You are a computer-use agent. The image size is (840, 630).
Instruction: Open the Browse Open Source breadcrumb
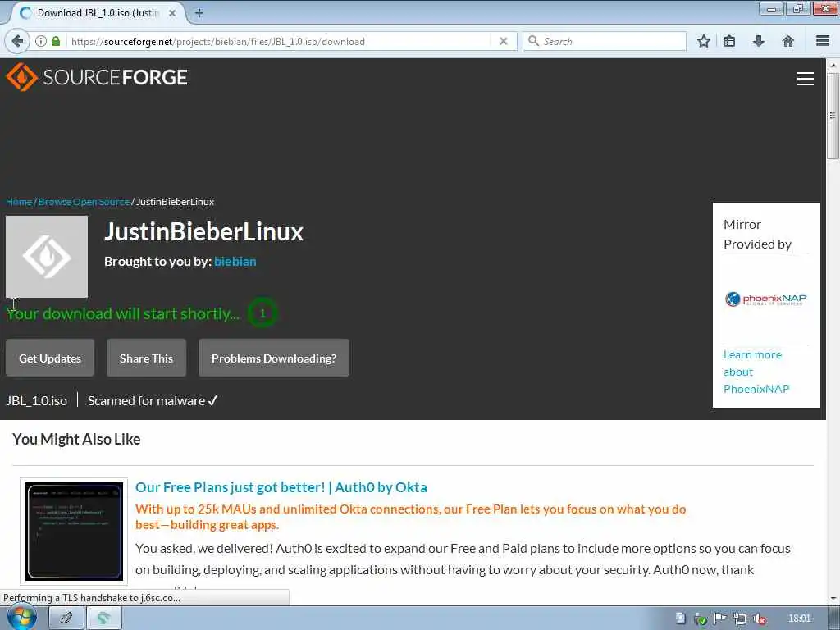tap(84, 202)
